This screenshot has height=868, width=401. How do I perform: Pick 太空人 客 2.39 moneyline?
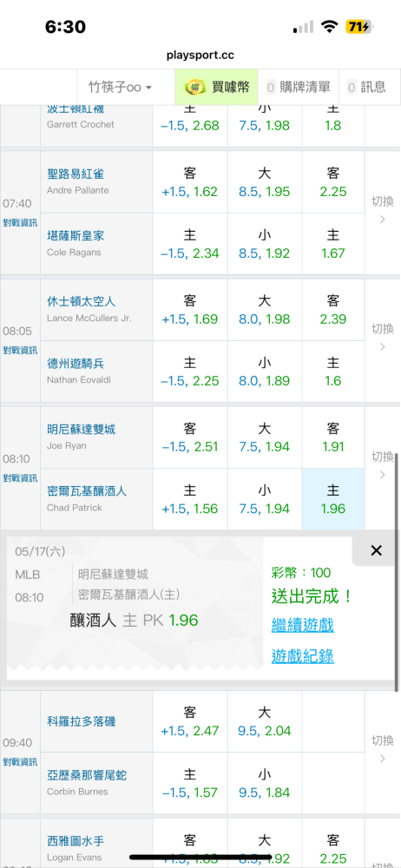pyautogui.click(x=333, y=310)
